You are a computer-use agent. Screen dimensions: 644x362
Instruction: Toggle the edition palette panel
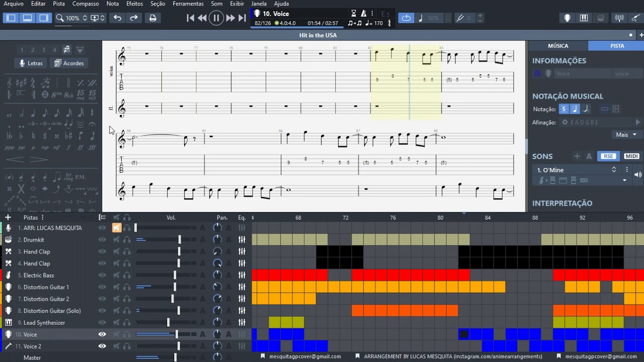click(x=11, y=18)
